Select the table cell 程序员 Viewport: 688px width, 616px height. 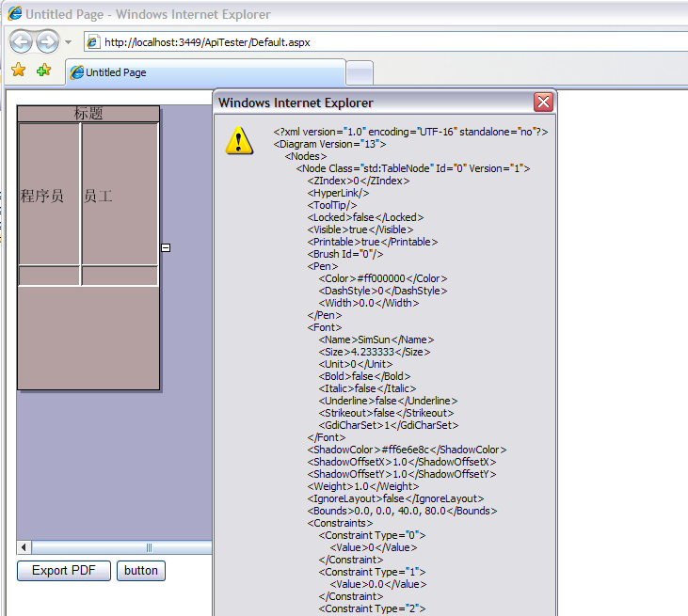[x=49, y=195]
